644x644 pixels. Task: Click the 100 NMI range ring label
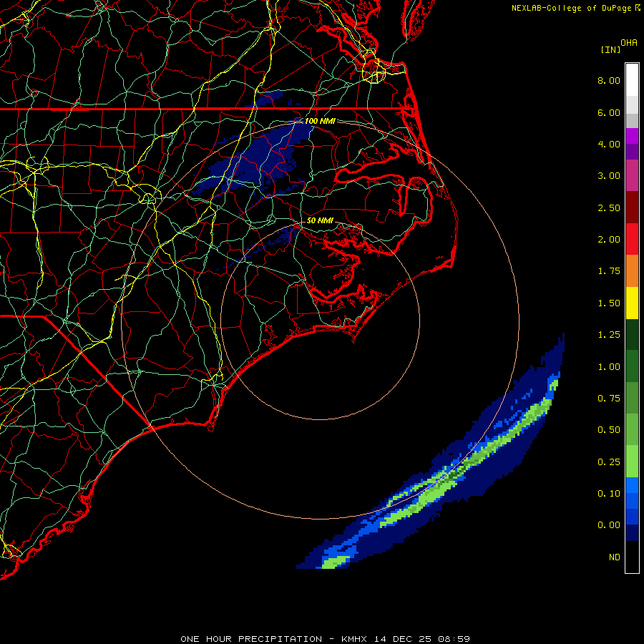point(320,121)
